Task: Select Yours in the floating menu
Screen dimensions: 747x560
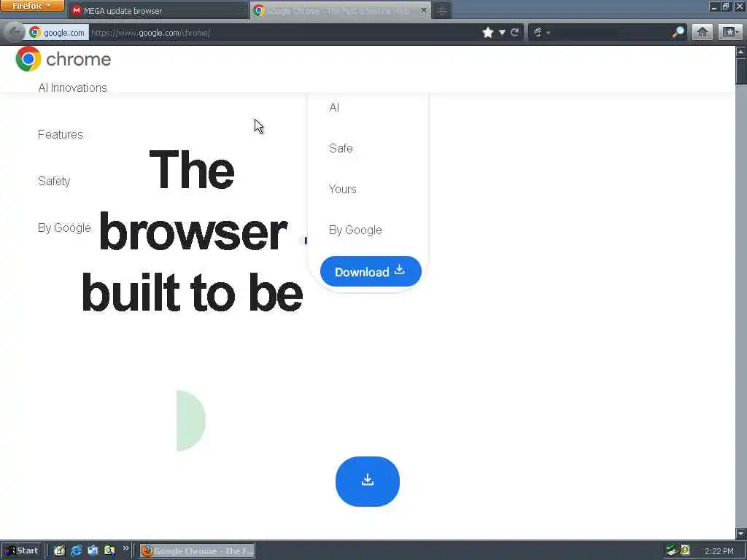Action: (x=343, y=189)
